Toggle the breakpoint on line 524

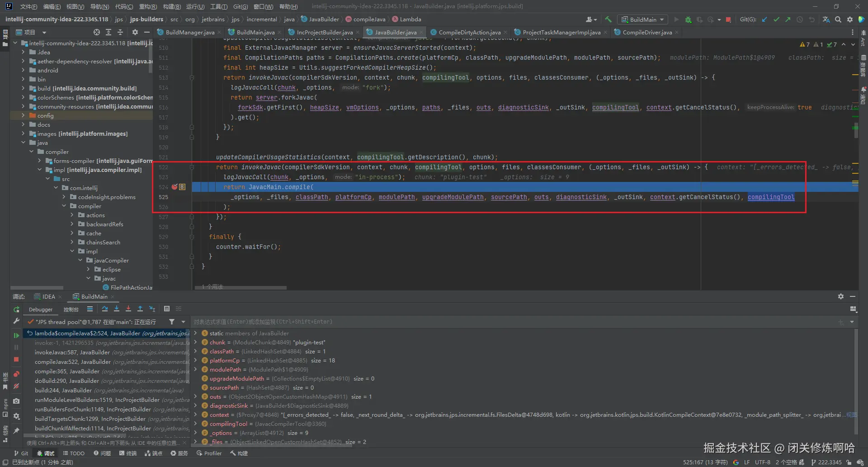175,187
